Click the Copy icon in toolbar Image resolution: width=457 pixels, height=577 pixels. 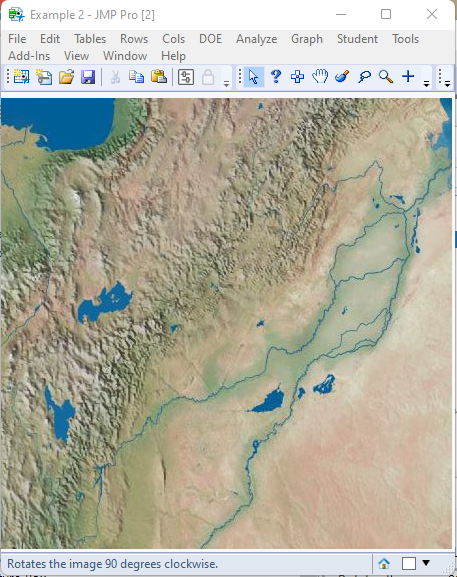click(x=137, y=77)
